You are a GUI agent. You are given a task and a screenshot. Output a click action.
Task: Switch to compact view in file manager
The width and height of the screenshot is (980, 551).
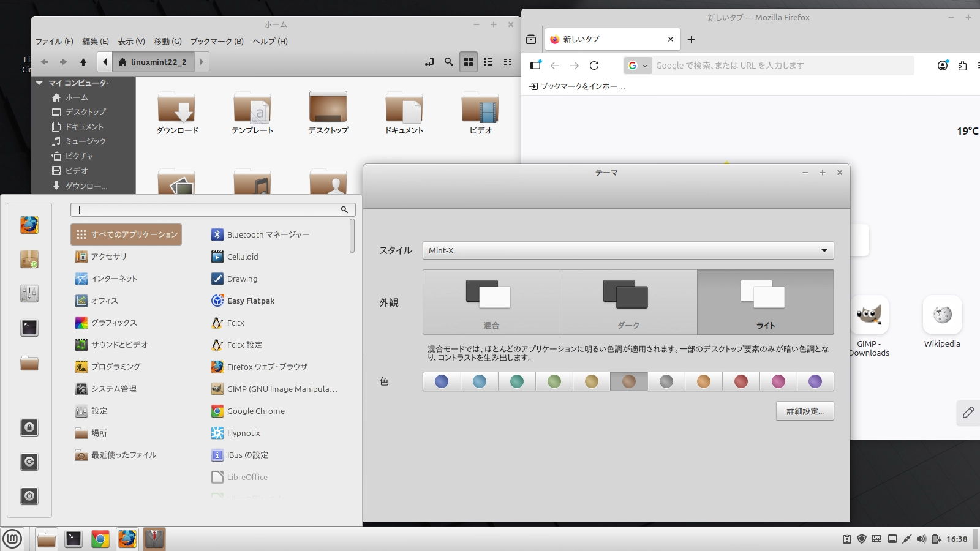(x=508, y=62)
